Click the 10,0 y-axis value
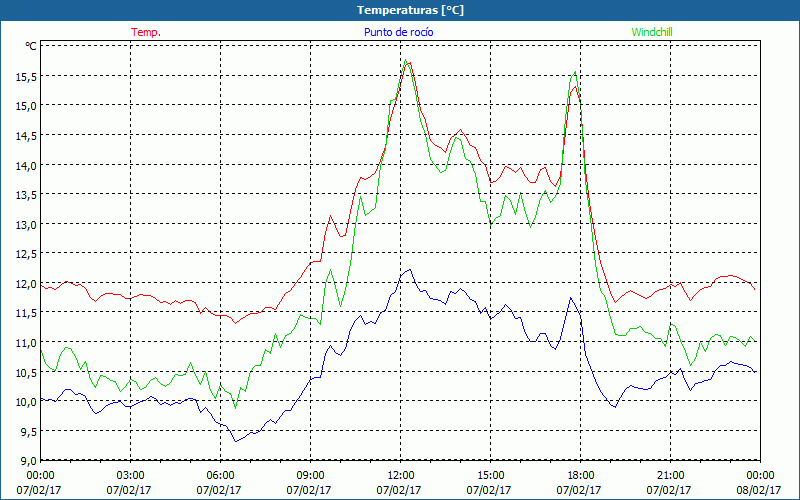800x500 pixels. click(x=27, y=402)
